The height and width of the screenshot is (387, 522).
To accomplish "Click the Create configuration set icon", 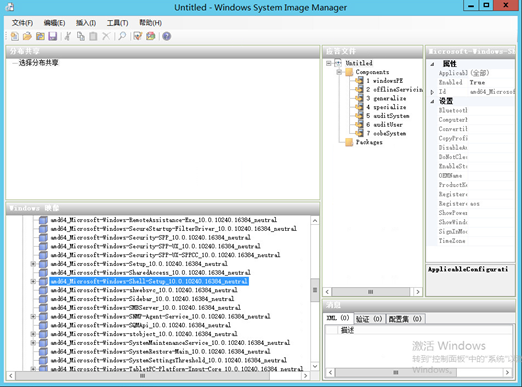I will coord(151,36).
